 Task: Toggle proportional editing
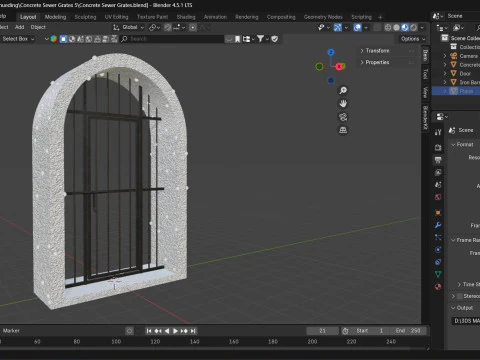[193, 27]
